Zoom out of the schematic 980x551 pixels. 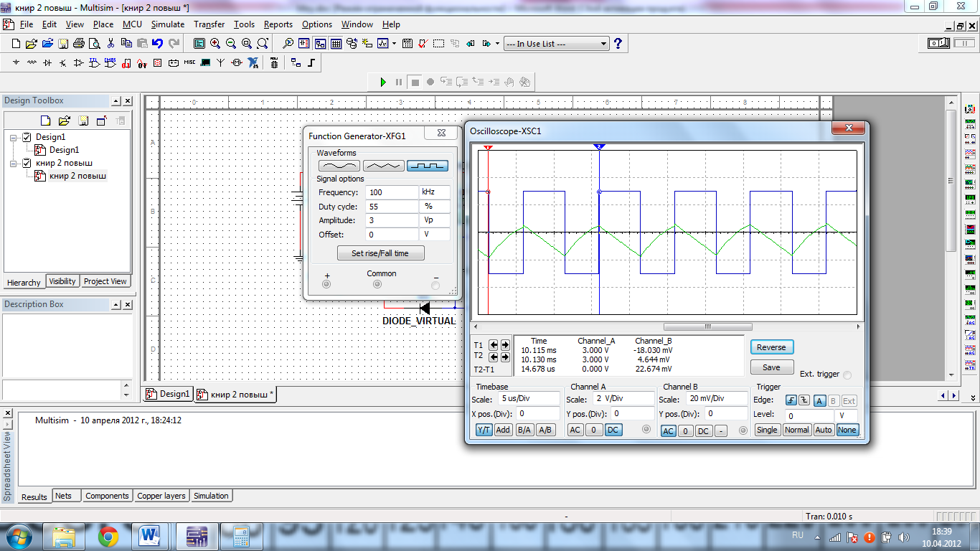(231, 44)
